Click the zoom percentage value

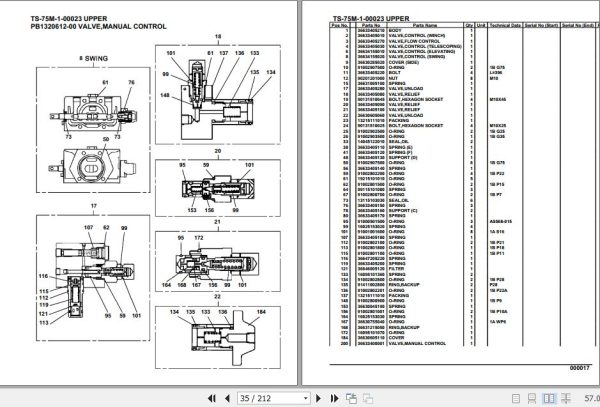pos(592,398)
